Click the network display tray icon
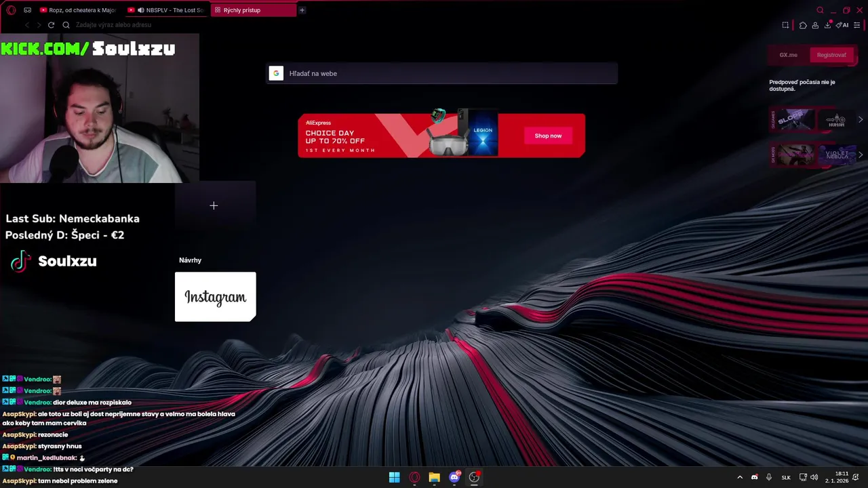The width and height of the screenshot is (868, 488). pos(803,477)
